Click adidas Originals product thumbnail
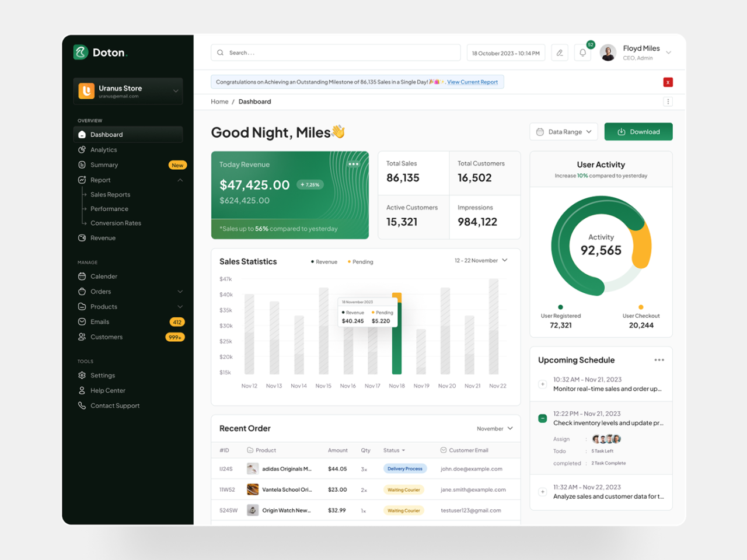The height and width of the screenshot is (560, 747). [x=253, y=469]
